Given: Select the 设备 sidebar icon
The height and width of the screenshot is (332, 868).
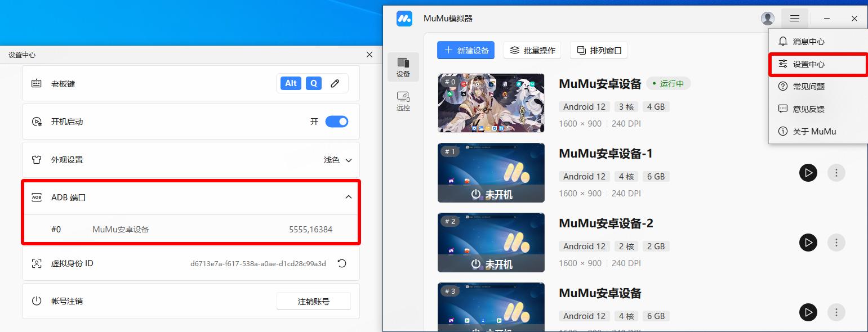Looking at the screenshot, I should click(x=403, y=67).
